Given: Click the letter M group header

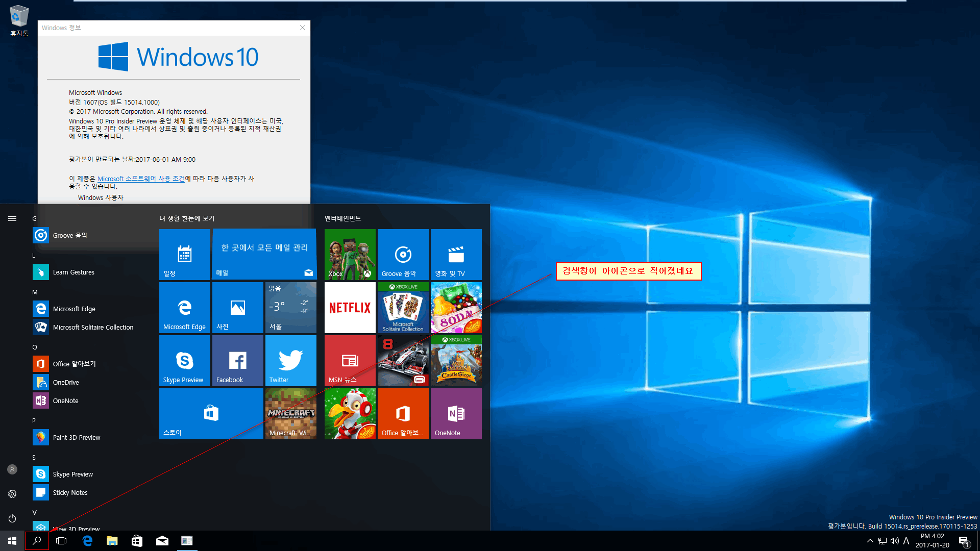Looking at the screenshot, I should tap(35, 292).
